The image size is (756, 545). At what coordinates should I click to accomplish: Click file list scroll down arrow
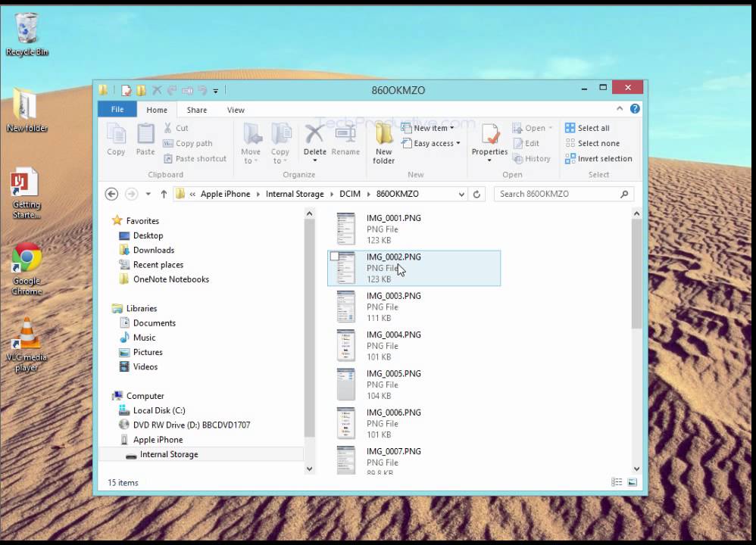(636, 469)
